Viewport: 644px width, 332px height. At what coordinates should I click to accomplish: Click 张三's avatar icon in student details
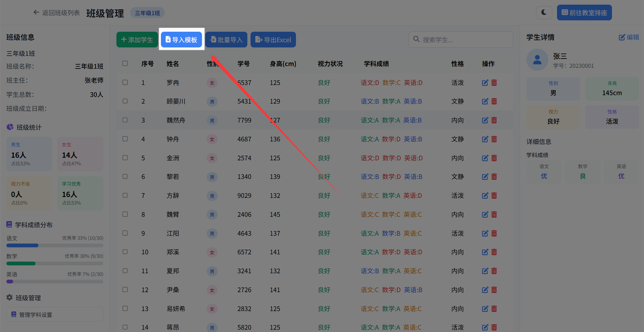537,59
